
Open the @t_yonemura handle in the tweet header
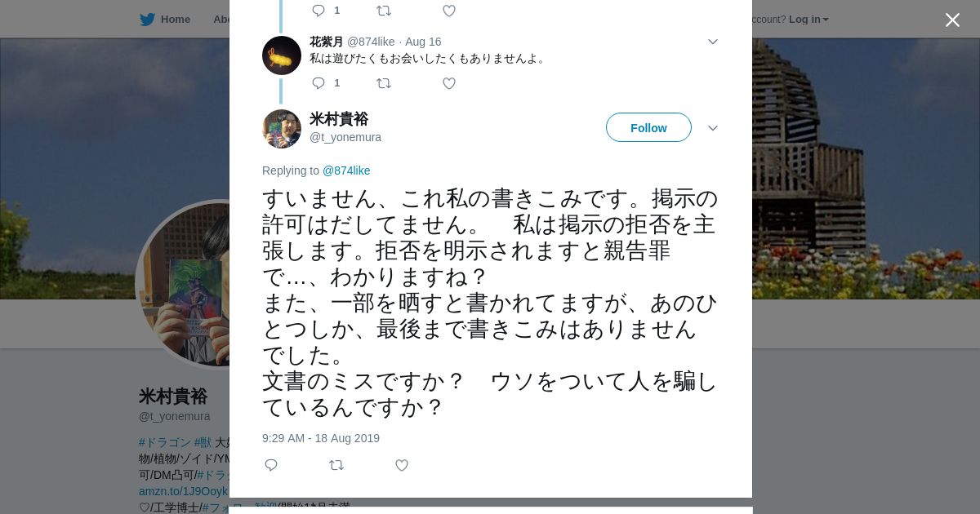click(x=345, y=137)
